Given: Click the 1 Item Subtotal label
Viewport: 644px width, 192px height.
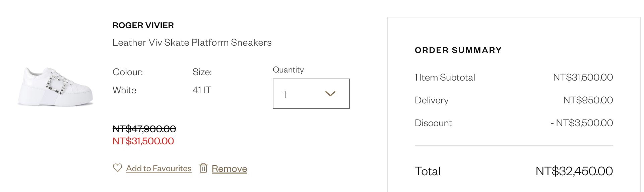Looking at the screenshot, I should click(445, 78).
